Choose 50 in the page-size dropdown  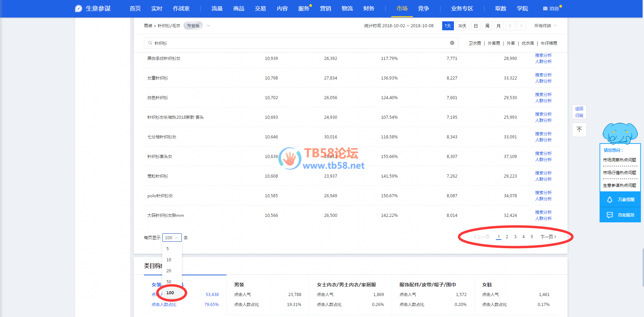click(169, 282)
